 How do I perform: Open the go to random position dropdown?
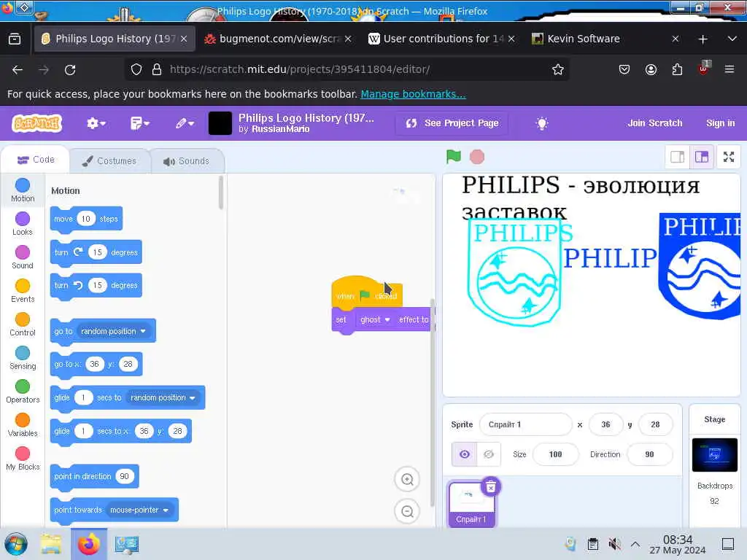point(113,331)
